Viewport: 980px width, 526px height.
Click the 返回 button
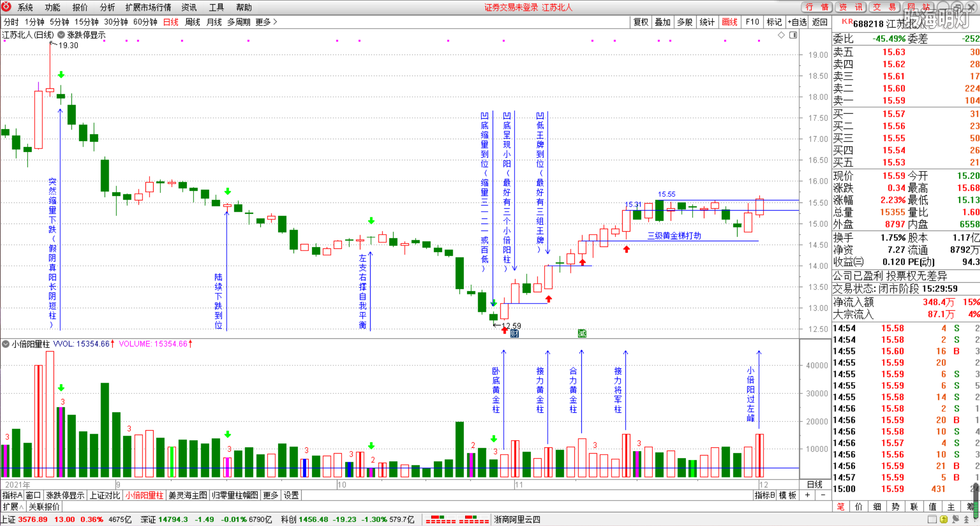[820, 22]
